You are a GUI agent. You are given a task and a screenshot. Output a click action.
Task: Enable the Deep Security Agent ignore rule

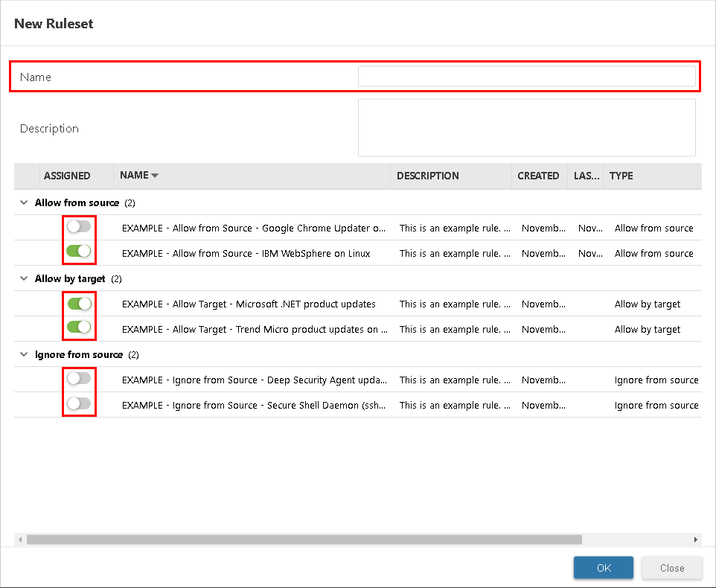point(79,380)
